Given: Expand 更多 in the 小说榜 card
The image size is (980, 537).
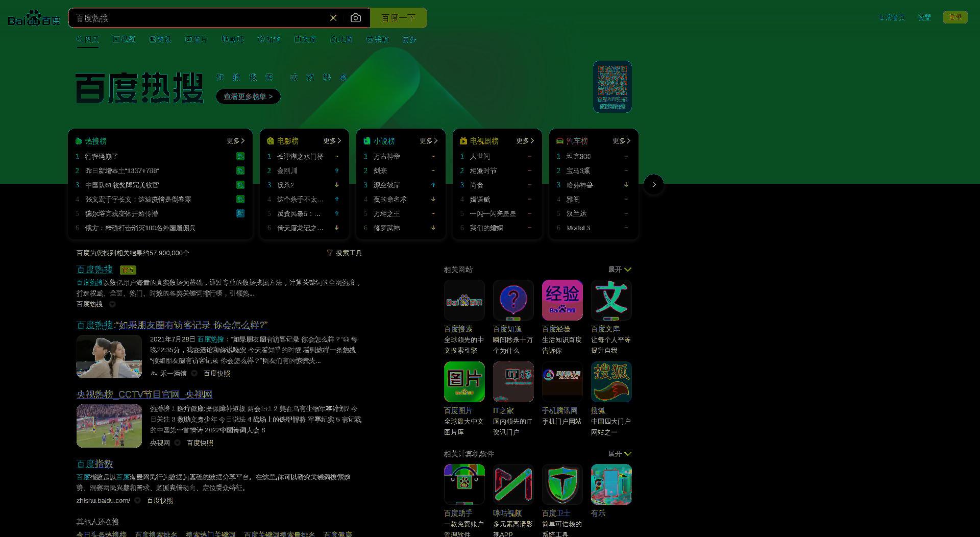Looking at the screenshot, I should 428,141.
